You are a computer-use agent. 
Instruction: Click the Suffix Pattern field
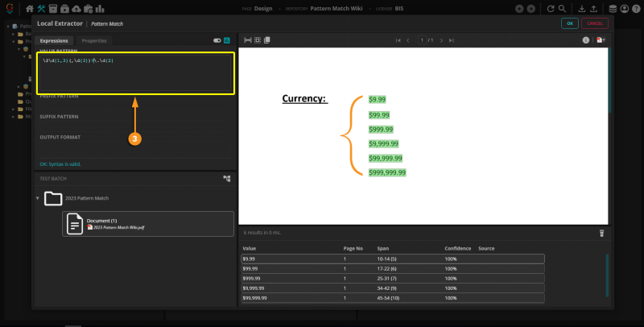(x=134, y=125)
